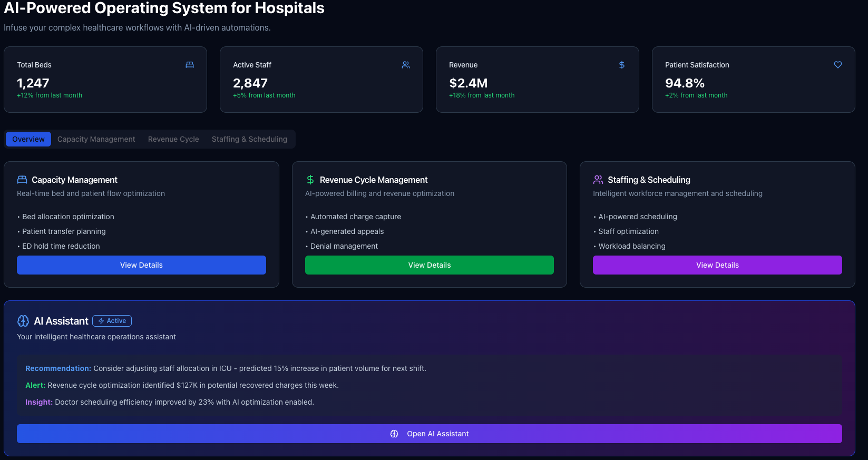The width and height of the screenshot is (868, 460).
Task: Click the Alert about $127K recovered charges
Action: (182, 385)
